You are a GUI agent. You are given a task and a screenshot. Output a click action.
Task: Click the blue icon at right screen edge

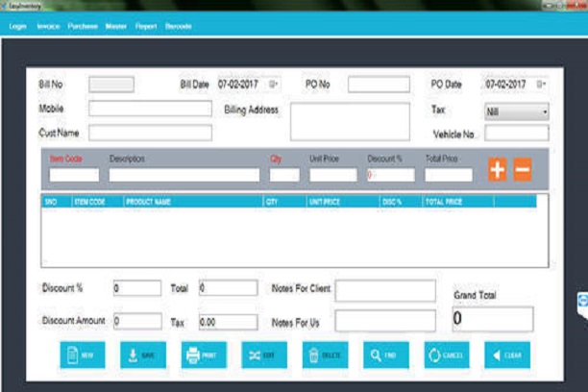pyautogui.click(x=583, y=302)
